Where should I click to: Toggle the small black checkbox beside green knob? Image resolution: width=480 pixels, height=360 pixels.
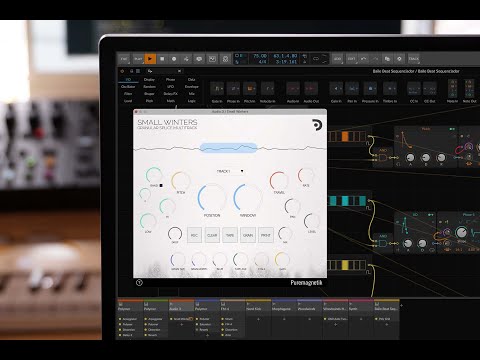point(161,185)
